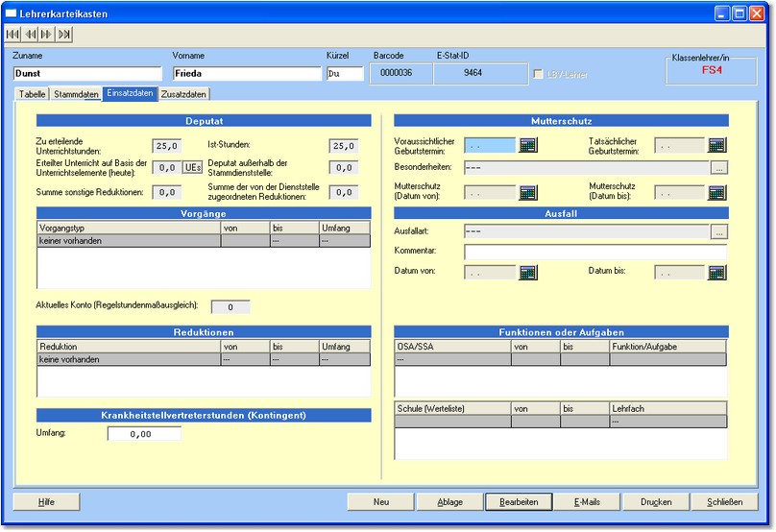Open calendar for Ausfall Datum bis
The height and width of the screenshot is (532, 776).
click(x=717, y=273)
